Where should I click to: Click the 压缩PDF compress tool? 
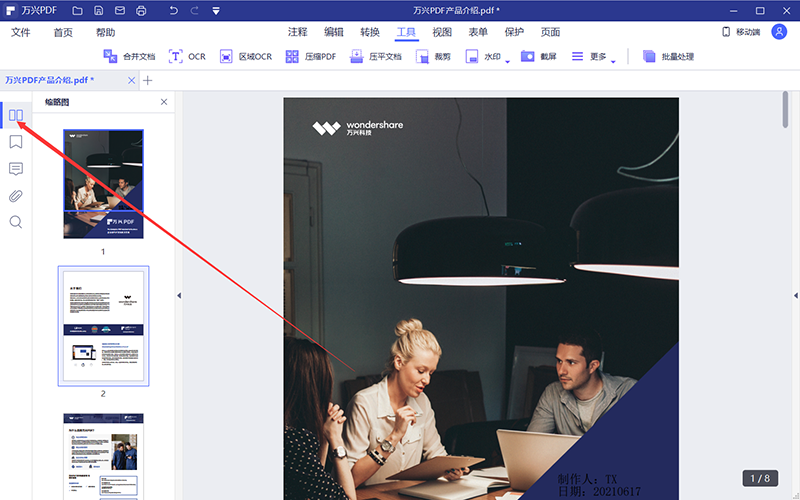[x=311, y=56]
